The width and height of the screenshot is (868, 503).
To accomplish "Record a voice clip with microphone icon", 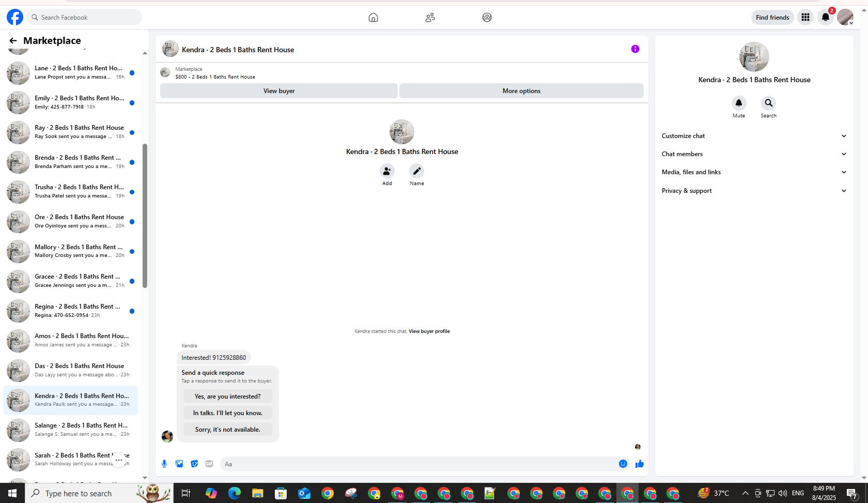I will (x=164, y=464).
